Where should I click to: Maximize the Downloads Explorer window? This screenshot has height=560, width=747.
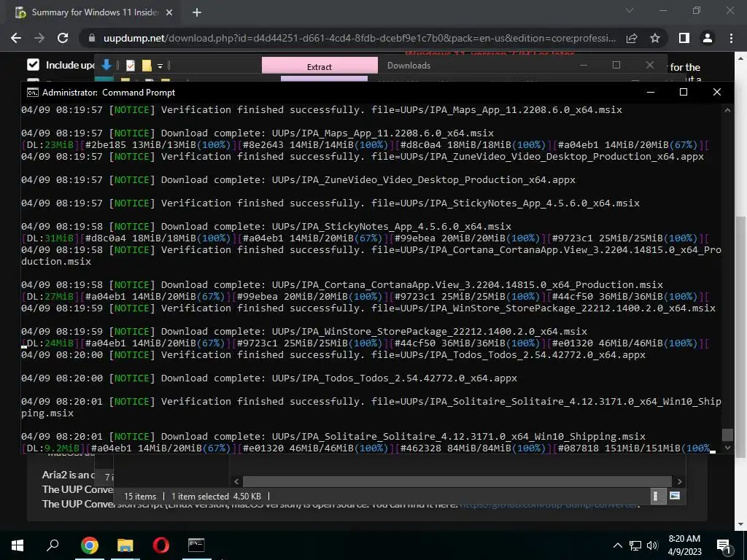616,65
